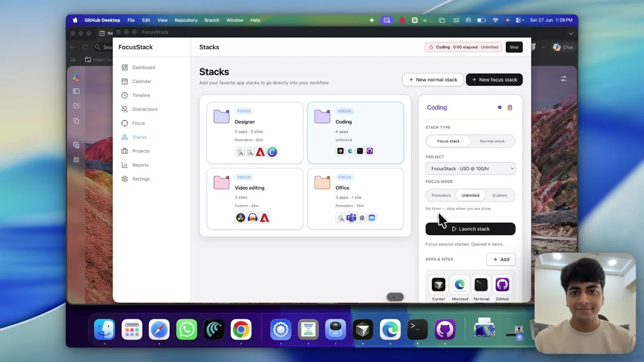
Task: Open the Apple menu
Action: 75,20
